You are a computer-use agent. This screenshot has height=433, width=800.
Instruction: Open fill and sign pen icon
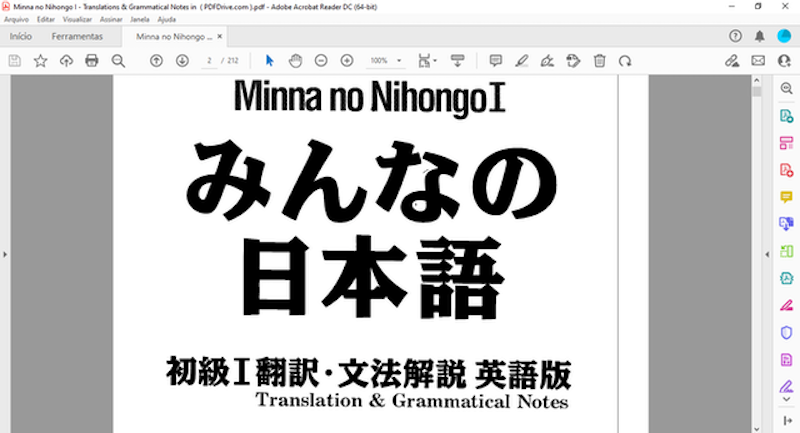click(732, 61)
